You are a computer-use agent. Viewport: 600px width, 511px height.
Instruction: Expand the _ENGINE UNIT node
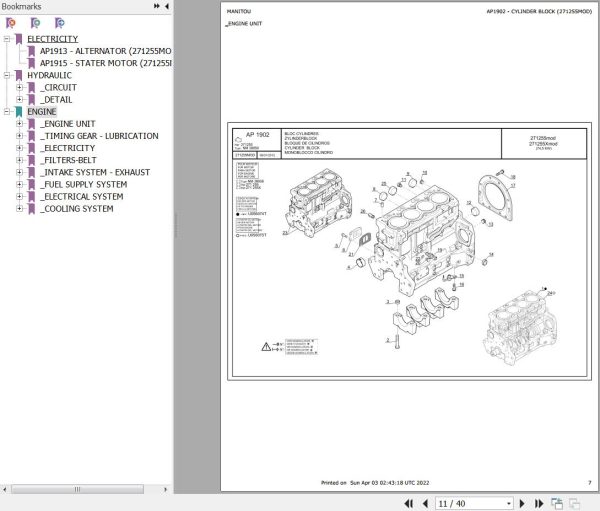click(x=19, y=124)
